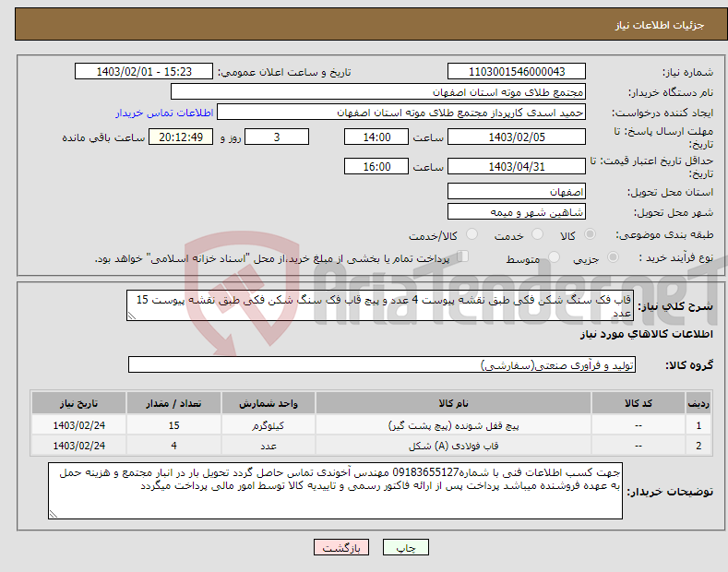Toggle the اسناد خزانه اسلامی payment checkbox
This screenshot has width=728, height=572.
[x=463, y=256]
